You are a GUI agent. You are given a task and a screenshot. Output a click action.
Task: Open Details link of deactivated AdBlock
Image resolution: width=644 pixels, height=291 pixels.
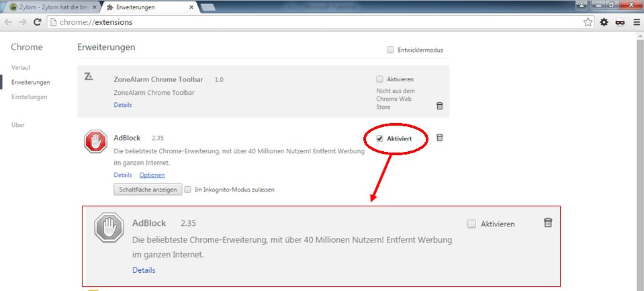click(144, 270)
